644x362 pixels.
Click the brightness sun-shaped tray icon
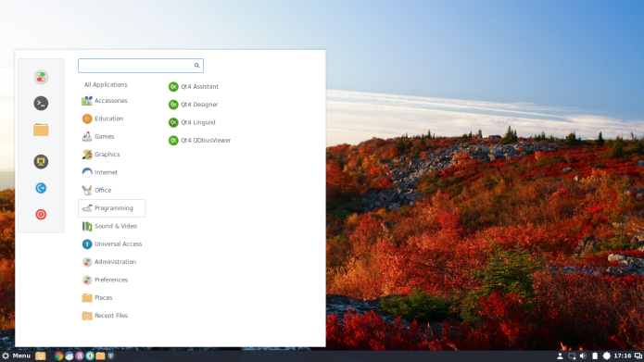(x=607, y=356)
